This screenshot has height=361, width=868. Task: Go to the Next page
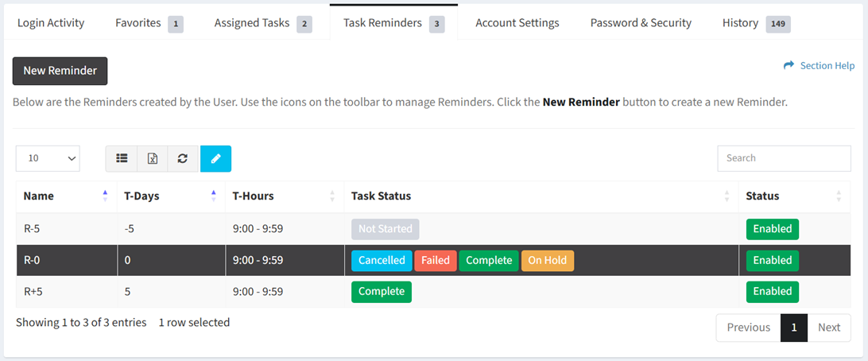point(829,328)
